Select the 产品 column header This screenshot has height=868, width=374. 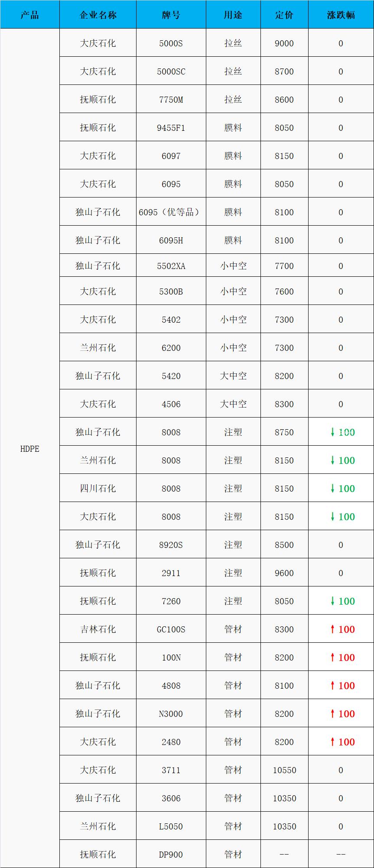(x=29, y=15)
